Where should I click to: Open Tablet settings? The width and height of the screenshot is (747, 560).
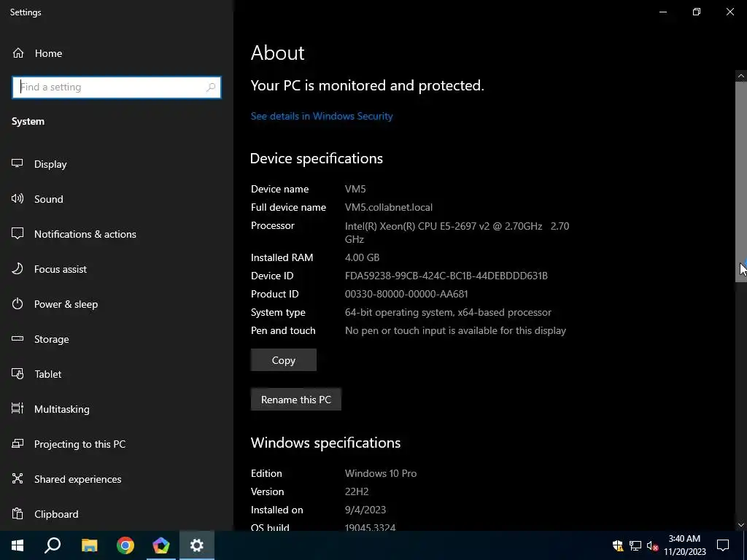[x=117, y=374]
